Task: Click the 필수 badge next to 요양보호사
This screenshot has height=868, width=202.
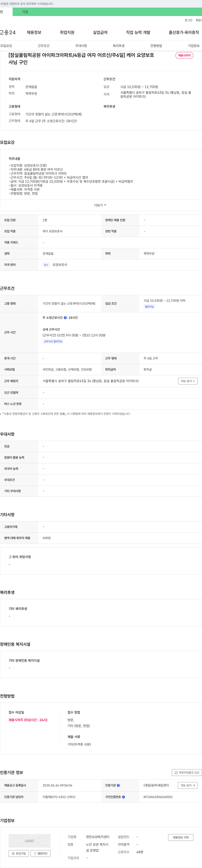Action: [x=46, y=265]
